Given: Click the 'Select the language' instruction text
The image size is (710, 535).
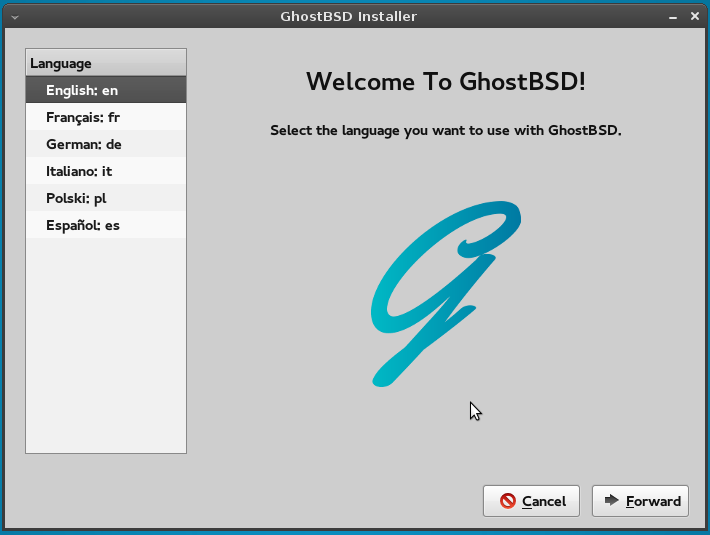Looking at the screenshot, I should tap(446, 130).
